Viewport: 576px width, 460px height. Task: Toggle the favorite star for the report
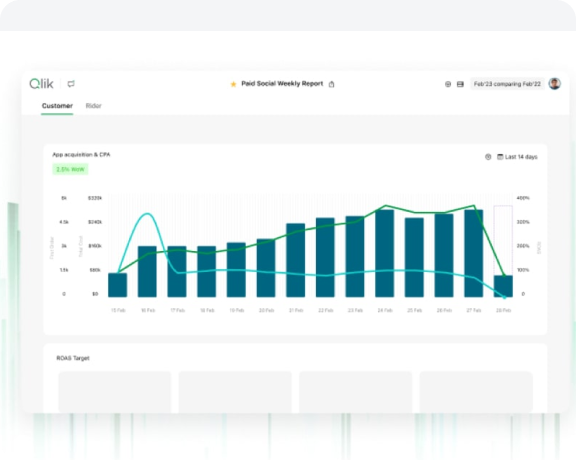pyautogui.click(x=233, y=84)
